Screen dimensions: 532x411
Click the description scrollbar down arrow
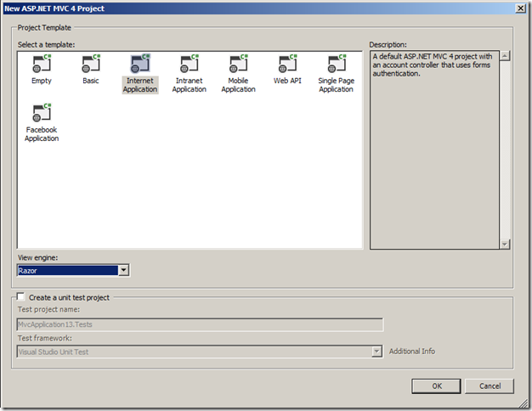[x=505, y=245]
